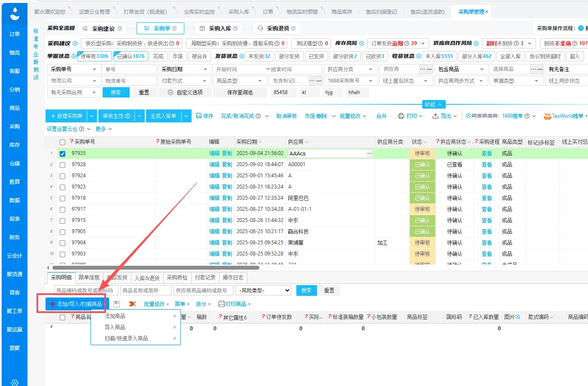Click the order table horizontal scrollbar
588x386 pixels.
pyautogui.click(x=155, y=267)
